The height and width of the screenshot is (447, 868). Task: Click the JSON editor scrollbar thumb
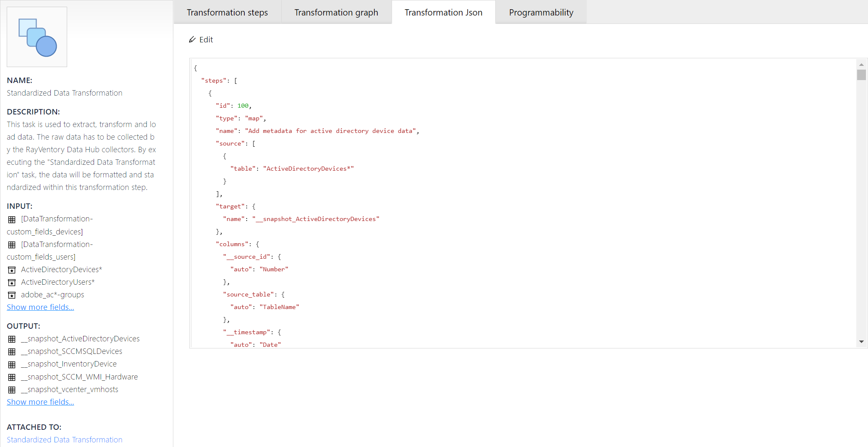[861, 75]
